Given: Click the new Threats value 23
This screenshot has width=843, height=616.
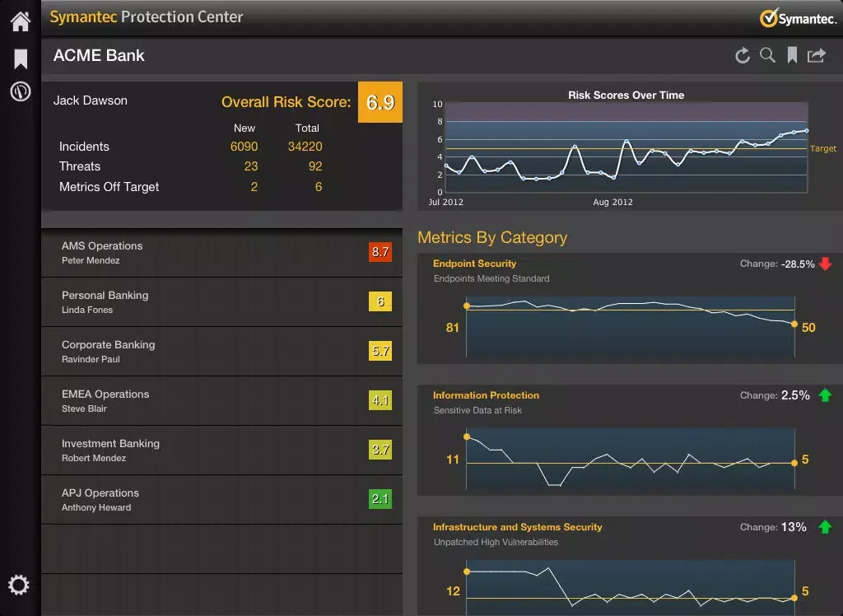Looking at the screenshot, I should pyautogui.click(x=251, y=166).
